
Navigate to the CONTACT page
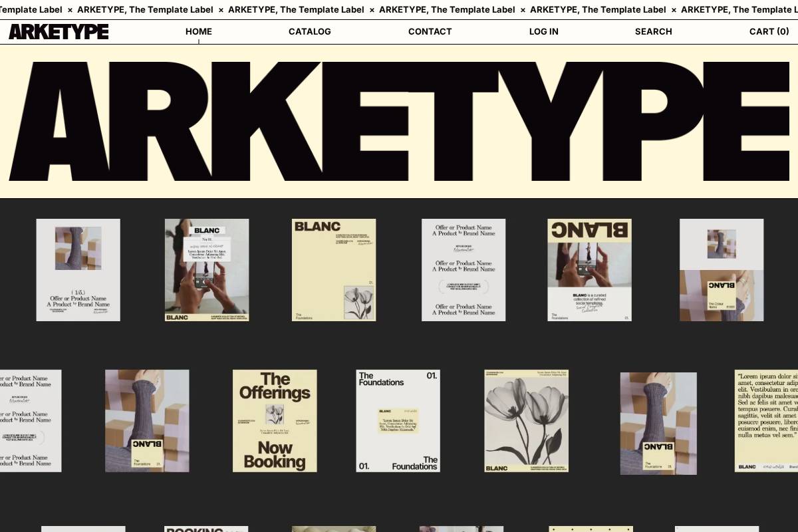[430, 31]
